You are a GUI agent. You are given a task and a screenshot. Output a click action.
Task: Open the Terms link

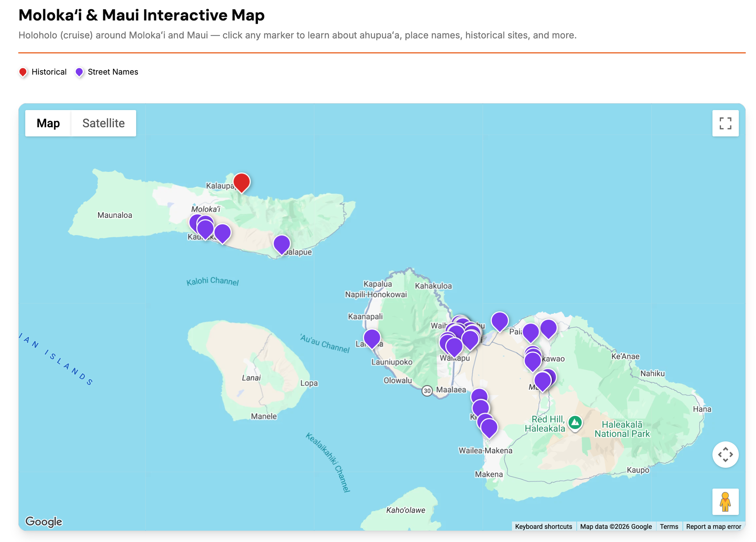tap(669, 526)
